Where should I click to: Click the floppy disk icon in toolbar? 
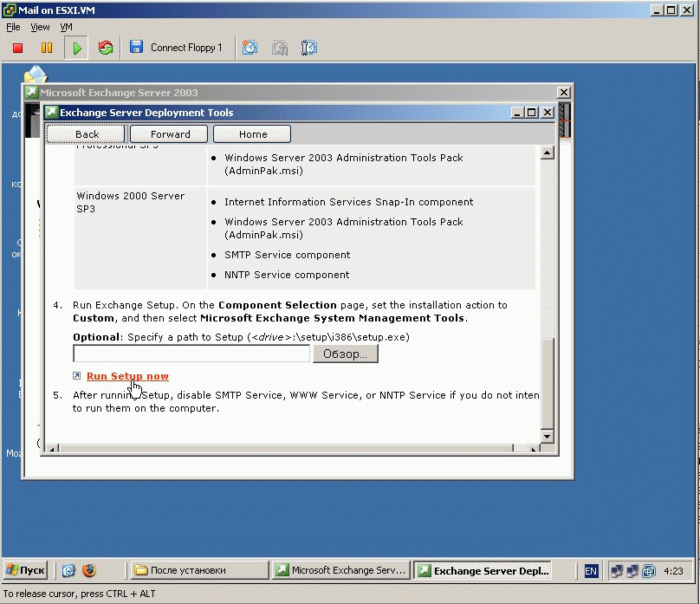pyautogui.click(x=136, y=47)
